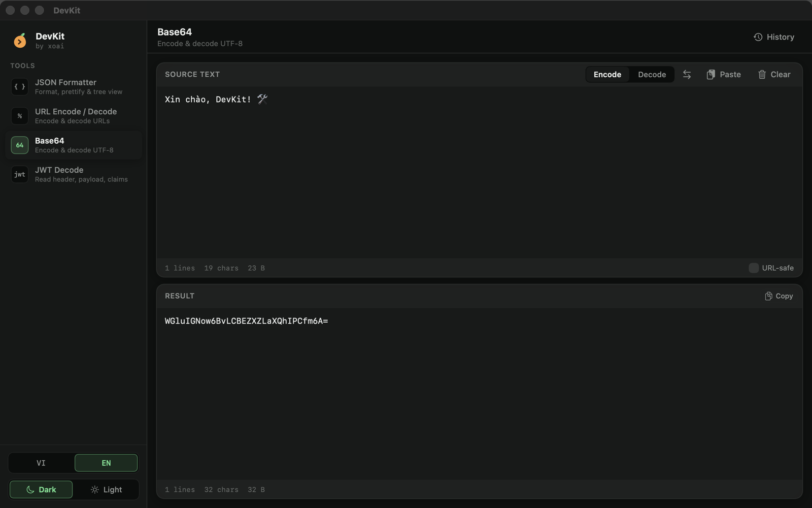Viewport: 812px width, 508px height.
Task: Click the sun icon on Light theme
Action: pos(95,490)
